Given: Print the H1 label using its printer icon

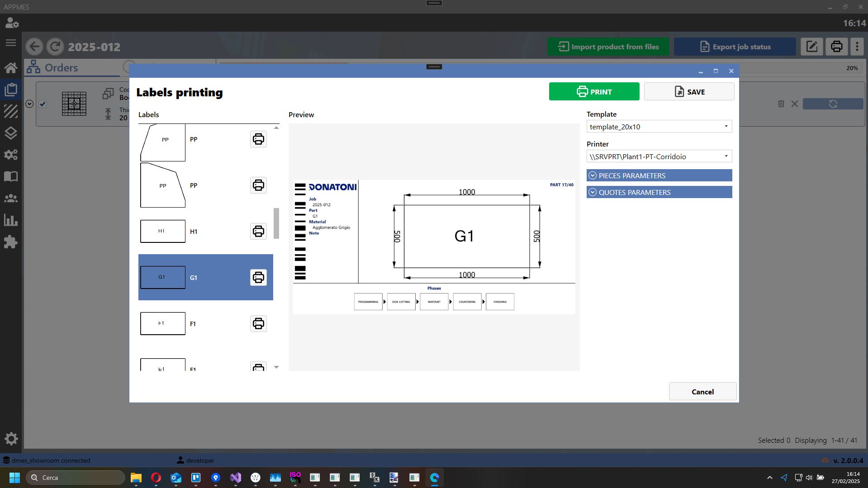Looking at the screenshot, I should (258, 231).
